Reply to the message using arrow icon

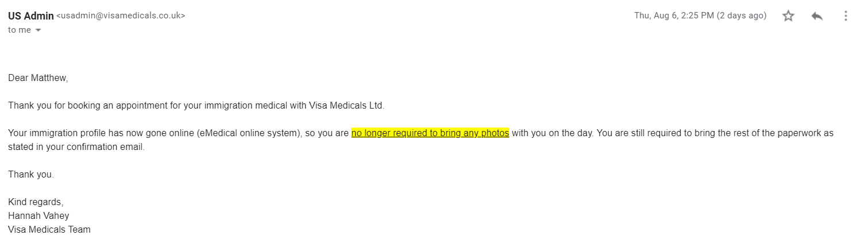pyautogui.click(x=817, y=16)
